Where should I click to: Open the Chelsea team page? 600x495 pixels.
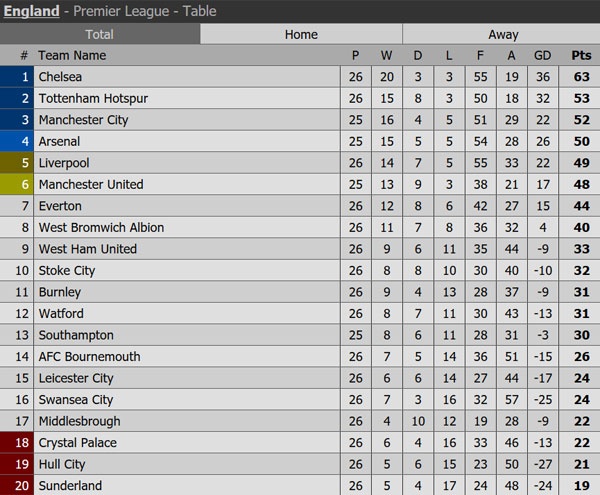click(61, 77)
